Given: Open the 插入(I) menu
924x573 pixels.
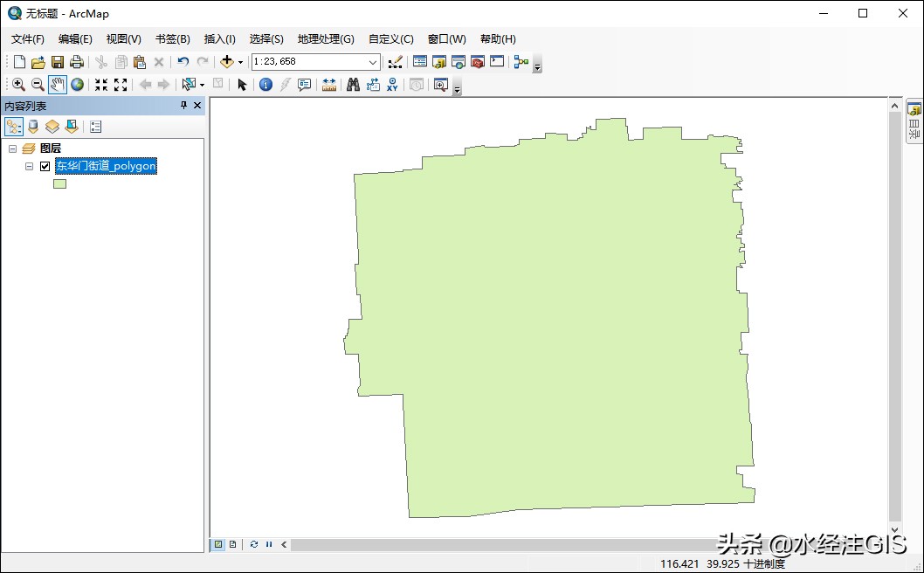Looking at the screenshot, I should point(219,39).
